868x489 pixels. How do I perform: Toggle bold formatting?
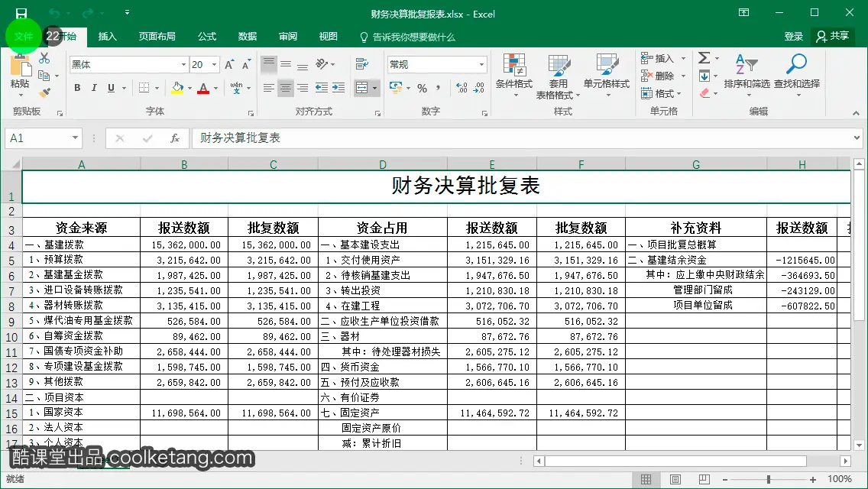click(77, 88)
